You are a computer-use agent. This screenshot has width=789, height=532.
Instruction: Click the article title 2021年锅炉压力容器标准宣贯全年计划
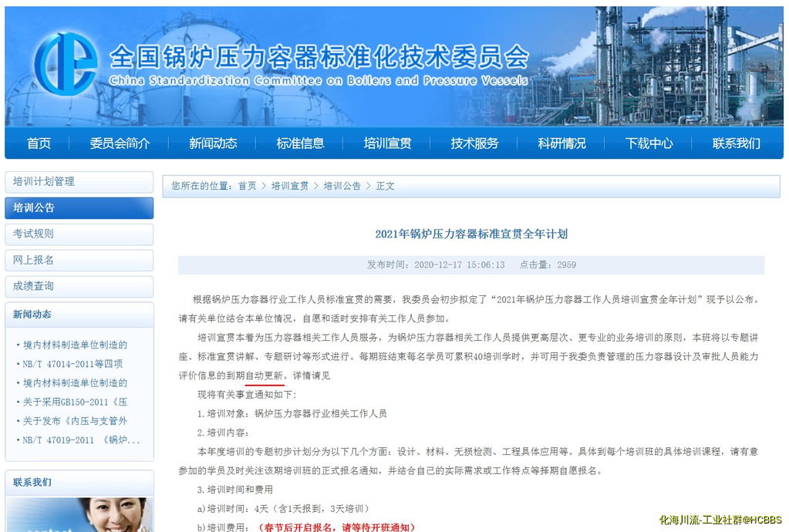(x=471, y=234)
